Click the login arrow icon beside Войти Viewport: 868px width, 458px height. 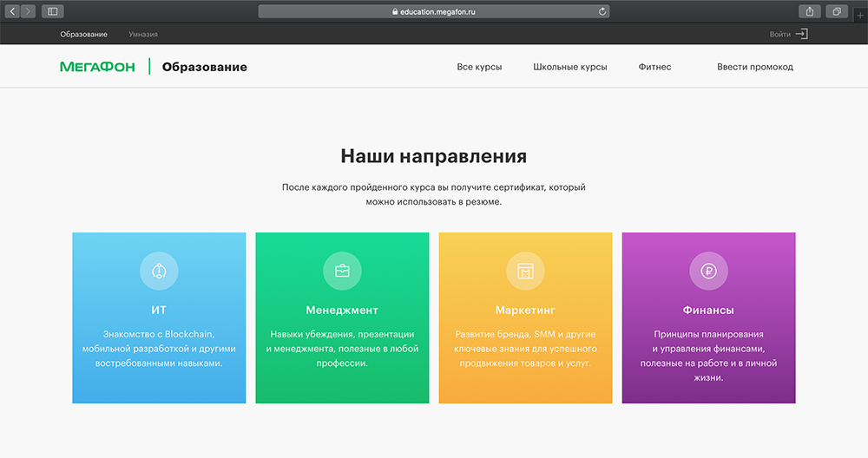[x=801, y=35]
